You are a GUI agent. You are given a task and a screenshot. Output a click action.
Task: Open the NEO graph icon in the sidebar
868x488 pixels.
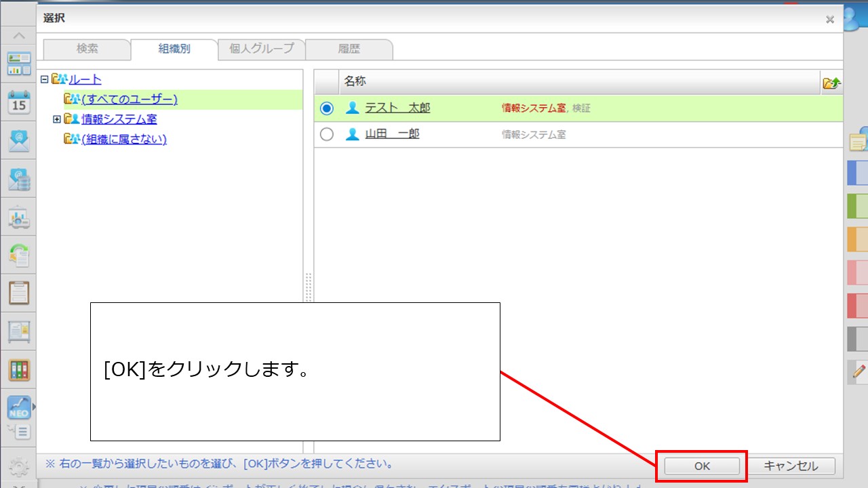coord(19,407)
